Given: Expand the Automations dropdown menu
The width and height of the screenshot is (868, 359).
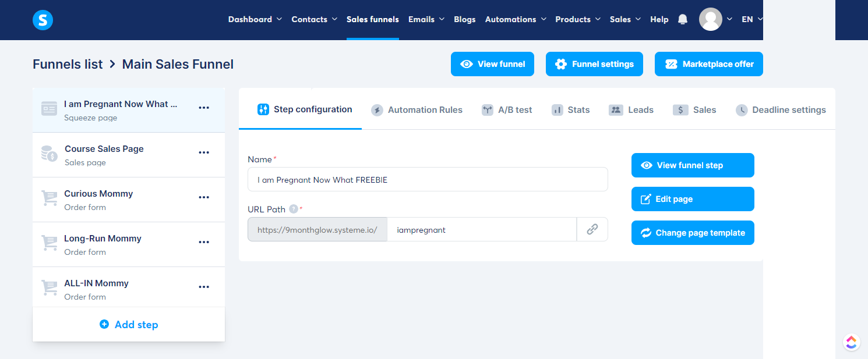Looking at the screenshot, I should pyautogui.click(x=516, y=19).
